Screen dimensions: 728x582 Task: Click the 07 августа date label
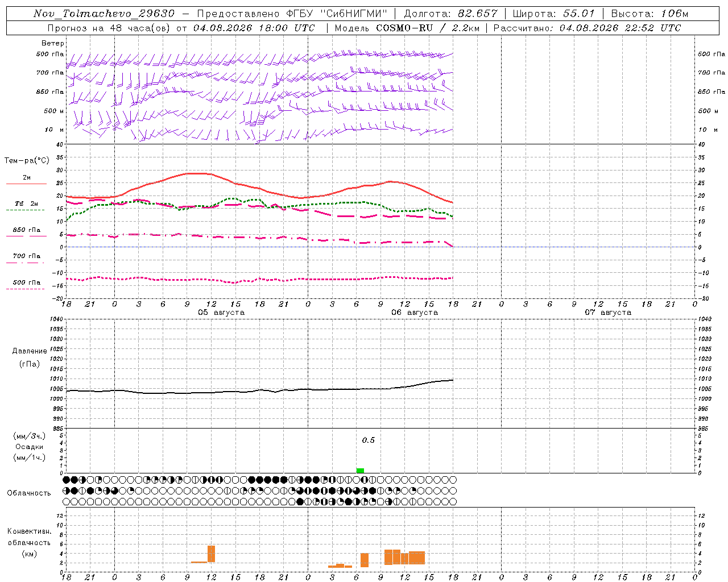tap(608, 313)
